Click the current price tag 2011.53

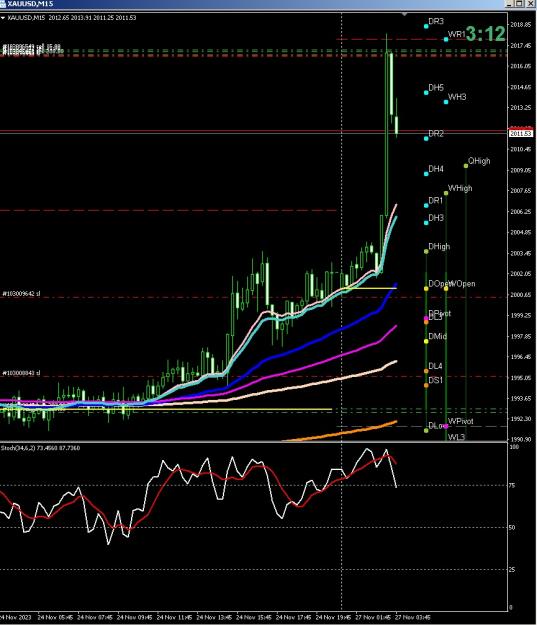(521, 134)
